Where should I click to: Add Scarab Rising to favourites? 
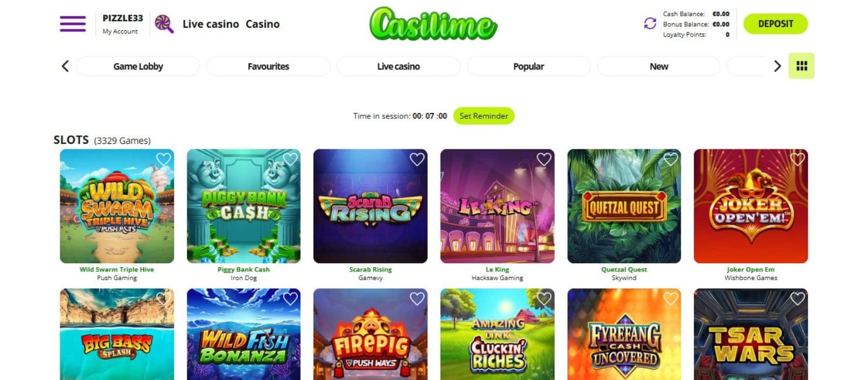point(417,159)
